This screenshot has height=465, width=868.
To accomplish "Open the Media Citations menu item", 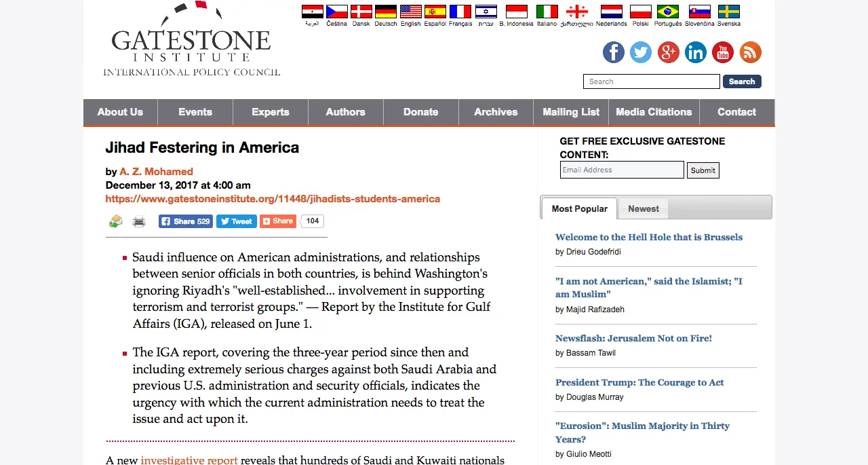I will tap(654, 112).
